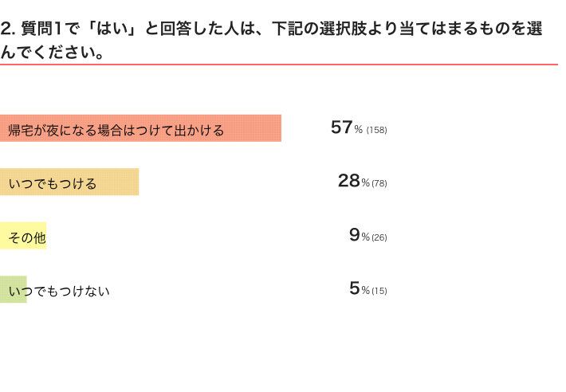Click the tan bar for the second answer
The image size is (566, 392).
point(120,182)
